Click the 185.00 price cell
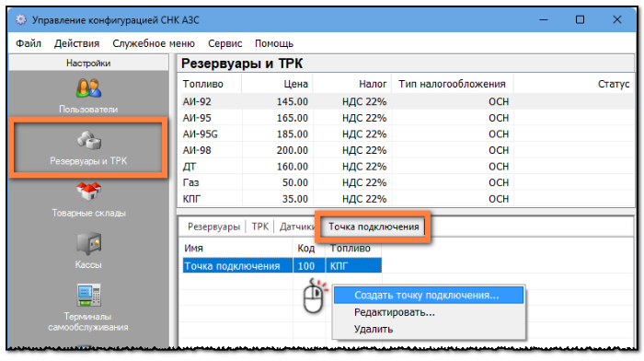The height and width of the screenshot is (361, 644). coord(292,134)
